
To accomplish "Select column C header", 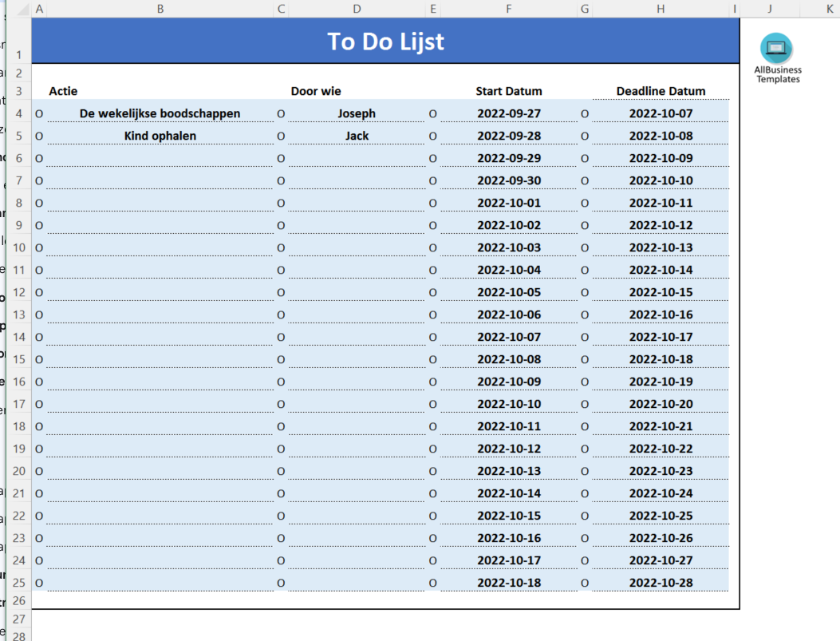I will pyautogui.click(x=281, y=9).
